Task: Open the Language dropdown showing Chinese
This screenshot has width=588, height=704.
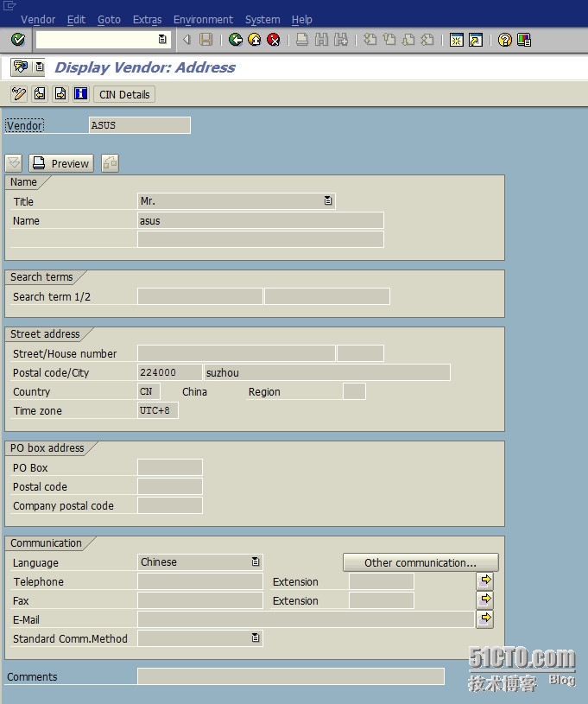Action: pyautogui.click(x=256, y=561)
